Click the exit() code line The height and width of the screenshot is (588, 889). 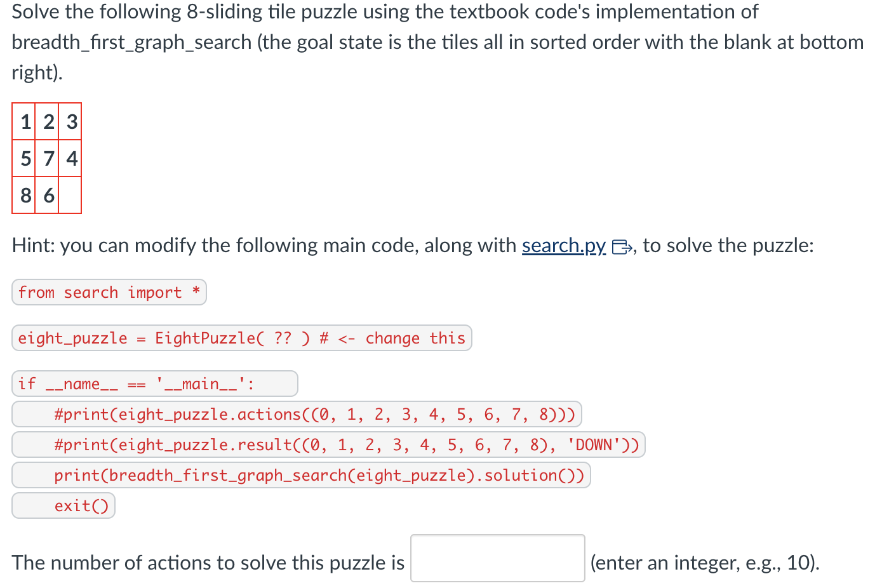pos(63,505)
